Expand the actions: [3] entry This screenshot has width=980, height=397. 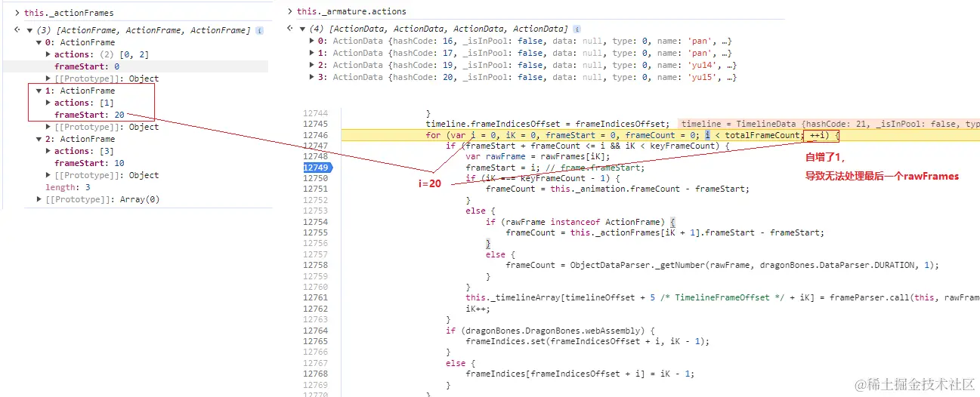(49, 151)
